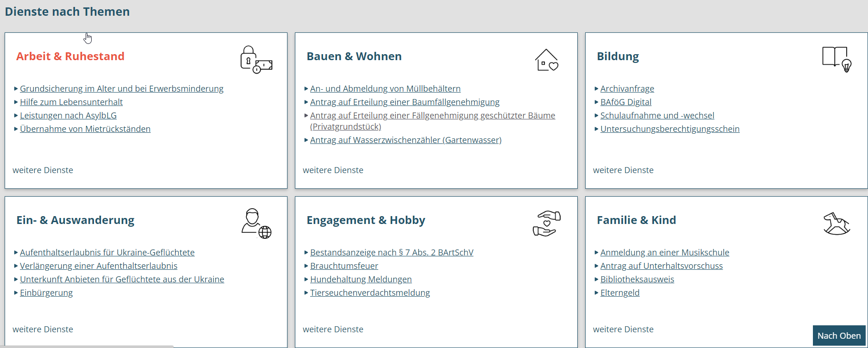Select the Einbürgerung service link
Image resolution: width=868 pixels, height=348 pixels.
tap(46, 293)
